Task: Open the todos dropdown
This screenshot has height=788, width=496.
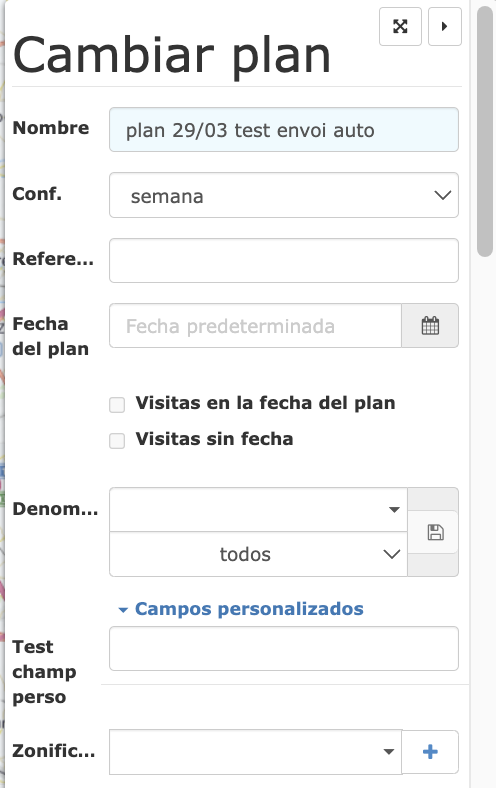Action: tap(258, 554)
